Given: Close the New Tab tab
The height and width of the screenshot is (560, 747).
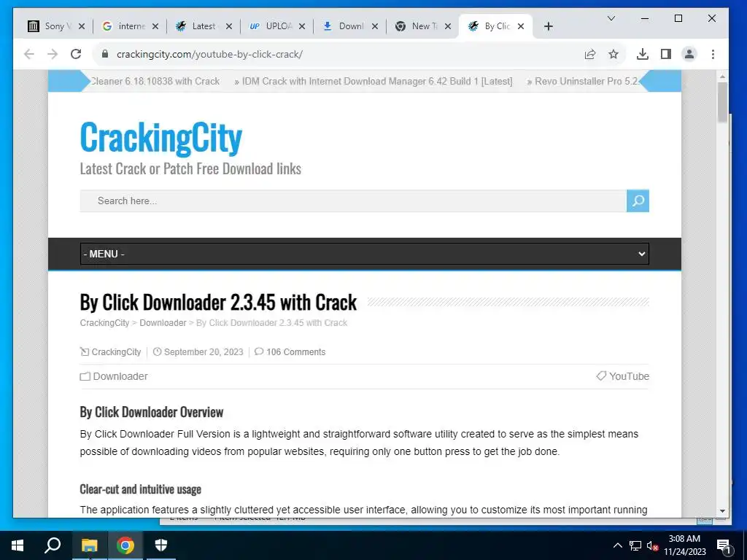Looking at the screenshot, I should pyautogui.click(x=448, y=26).
